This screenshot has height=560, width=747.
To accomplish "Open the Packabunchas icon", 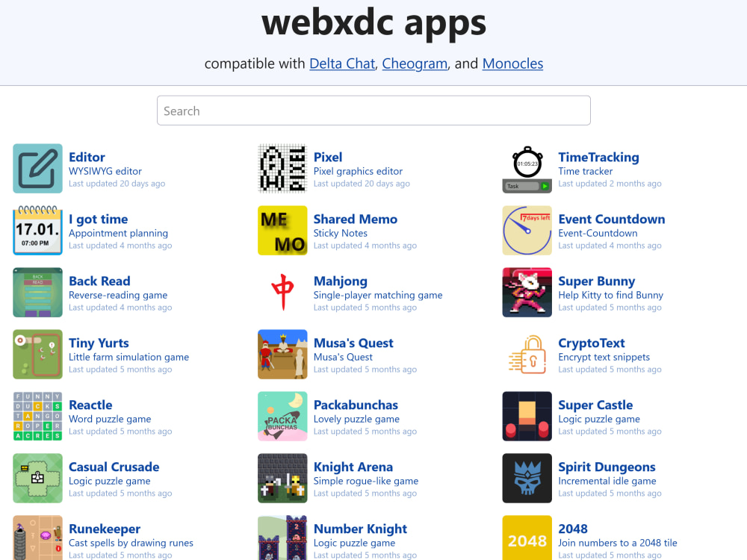I will 282,416.
